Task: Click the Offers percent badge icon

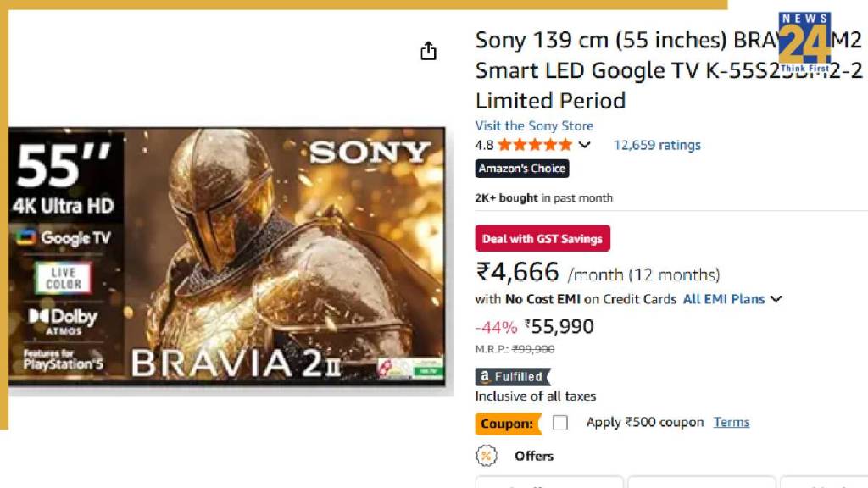Action: pyautogui.click(x=486, y=456)
